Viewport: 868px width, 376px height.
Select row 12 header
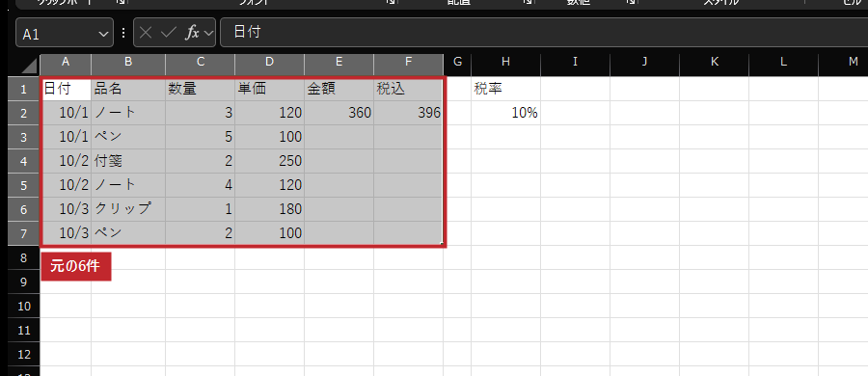[24, 354]
